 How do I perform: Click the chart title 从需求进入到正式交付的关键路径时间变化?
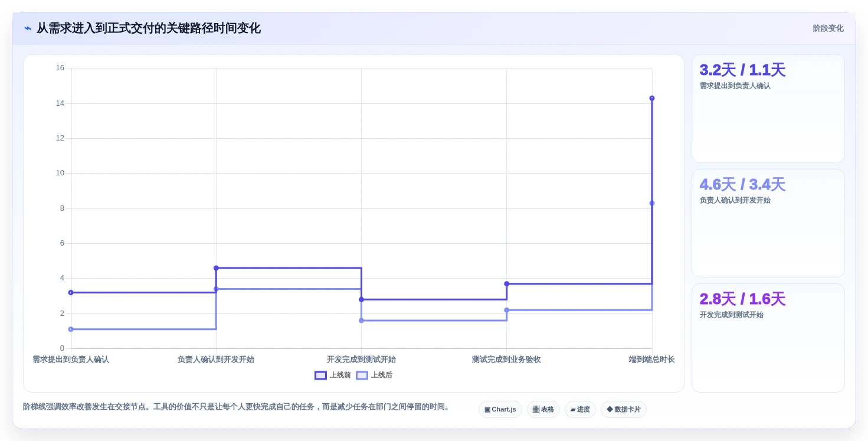(149, 28)
